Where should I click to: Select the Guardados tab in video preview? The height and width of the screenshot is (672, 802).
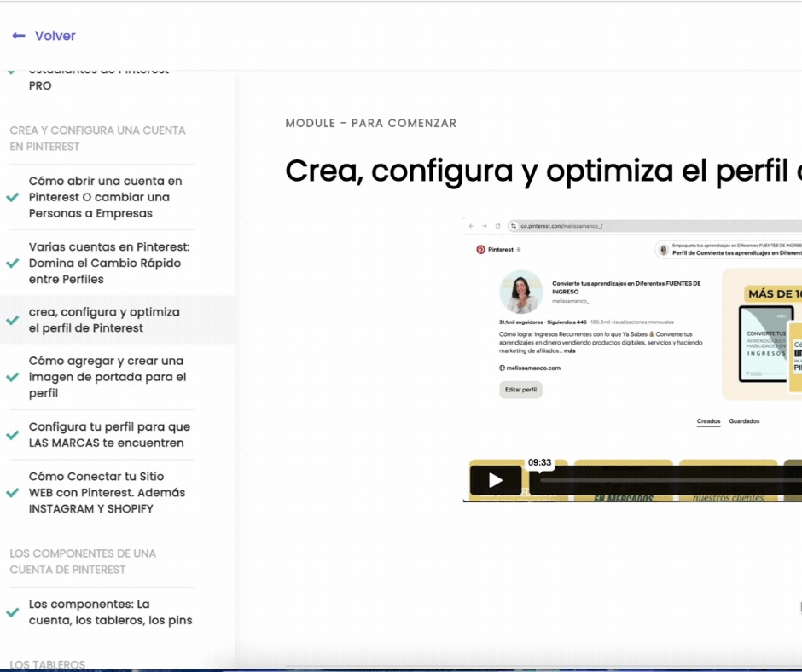(744, 421)
